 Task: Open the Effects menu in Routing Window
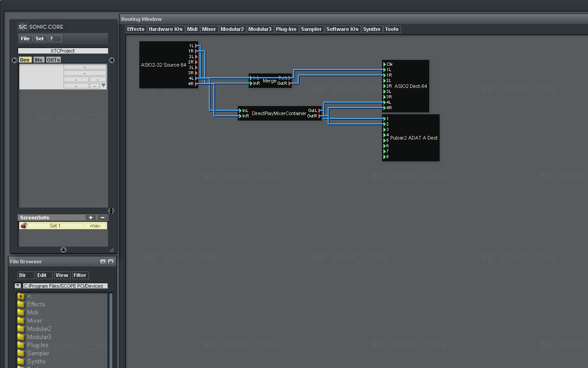coord(136,29)
